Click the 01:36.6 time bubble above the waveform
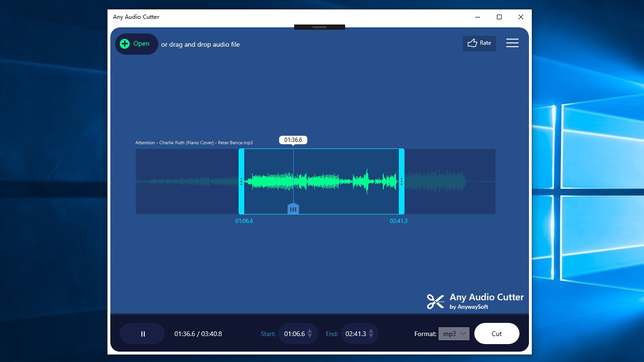 [x=293, y=140]
